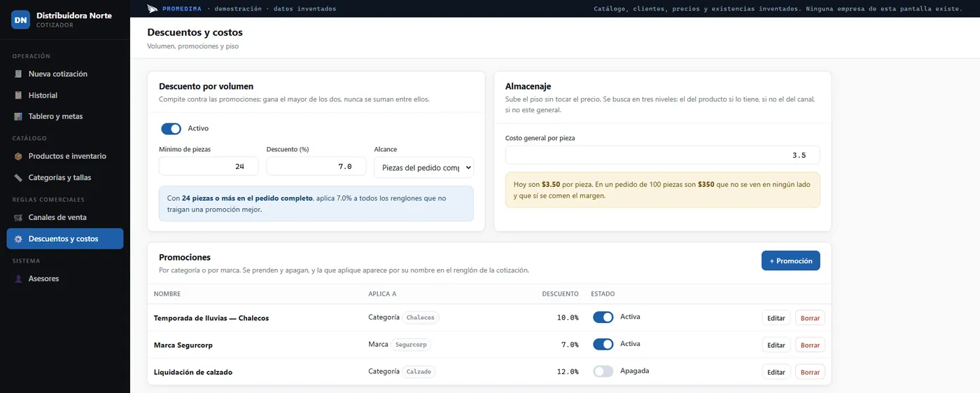Open Nueva cotización in the sidebar
Image resolution: width=980 pixels, height=393 pixels.
(65, 74)
